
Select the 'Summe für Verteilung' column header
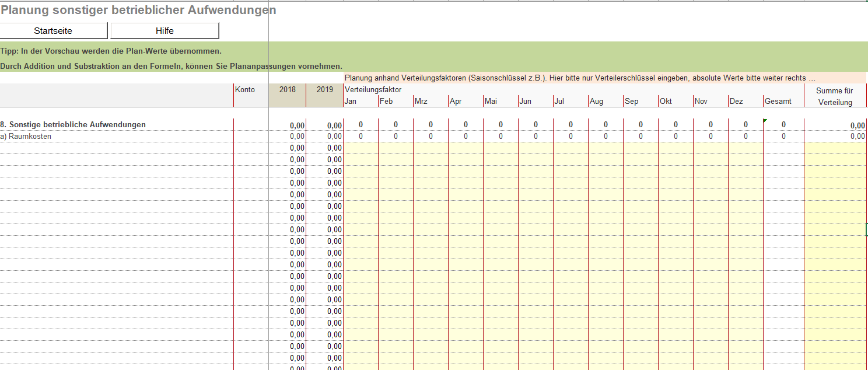(834, 96)
